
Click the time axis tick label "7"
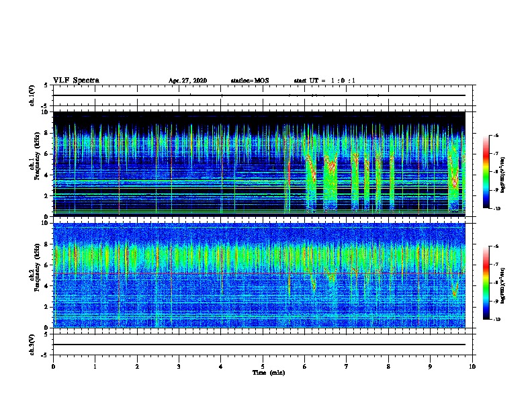click(x=347, y=367)
